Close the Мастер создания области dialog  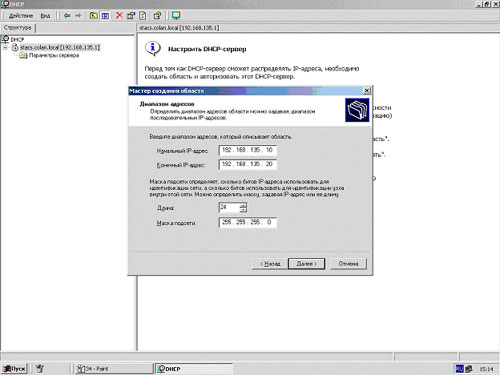(x=366, y=91)
